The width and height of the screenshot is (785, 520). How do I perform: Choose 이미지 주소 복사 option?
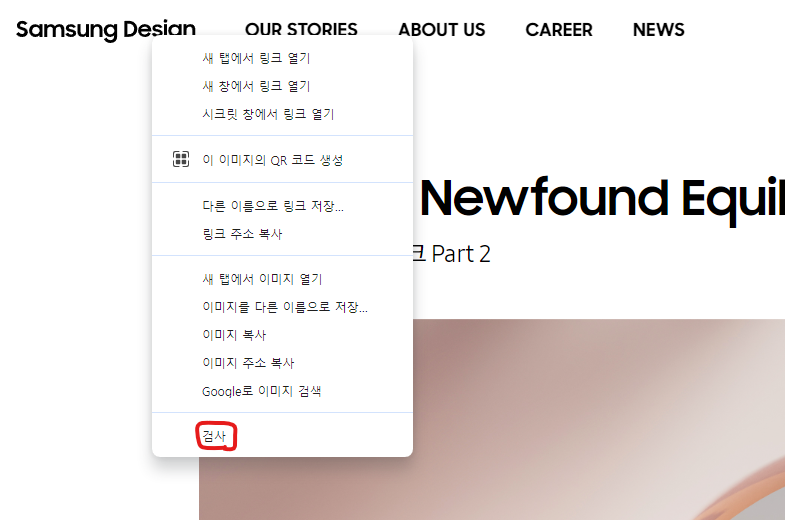(282, 363)
